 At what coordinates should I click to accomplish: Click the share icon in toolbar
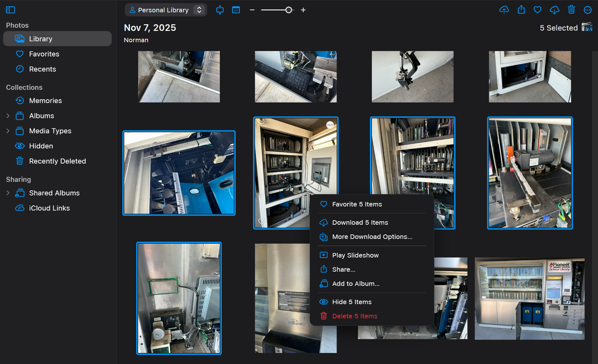[x=521, y=10]
